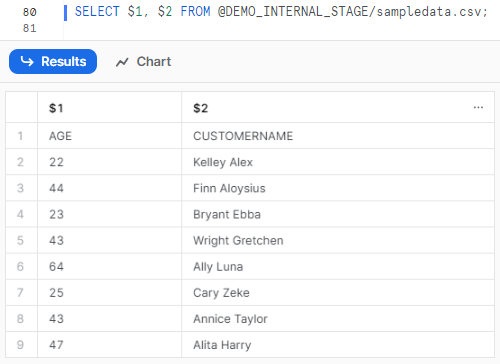Select the Alita Harry cell
The height and width of the screenshot is (364, 500).
(x=338, y=345)
